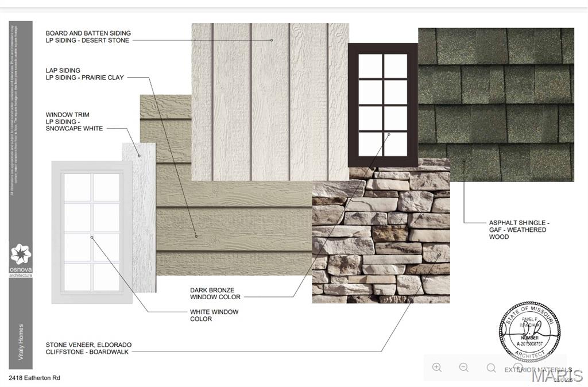The height and width of the screenshot is (387, 588).
Task: Click the State of Missouri architect seal
Action: click(530, 331)
